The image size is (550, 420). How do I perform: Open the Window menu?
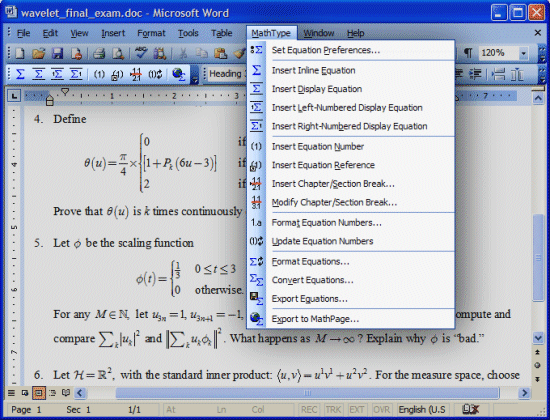pos(318,33)
